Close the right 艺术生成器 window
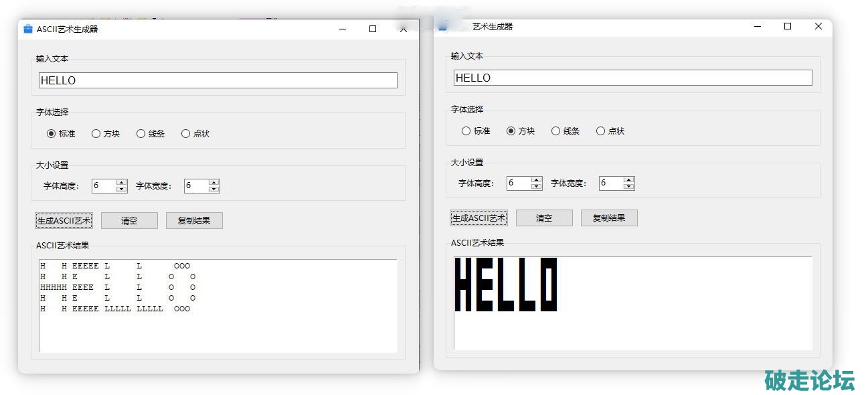Viewport: 868px width, 395px height. [x=818, y=26]
